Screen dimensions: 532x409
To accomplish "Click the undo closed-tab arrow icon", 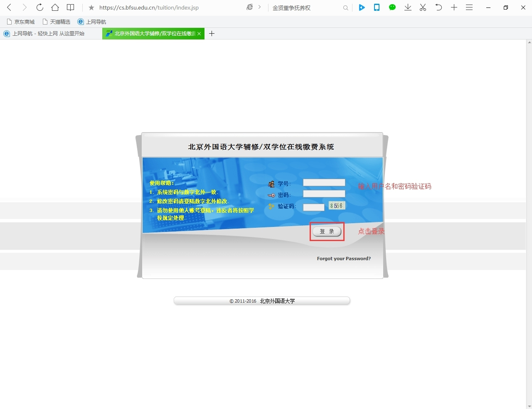I will coord(438,7).
